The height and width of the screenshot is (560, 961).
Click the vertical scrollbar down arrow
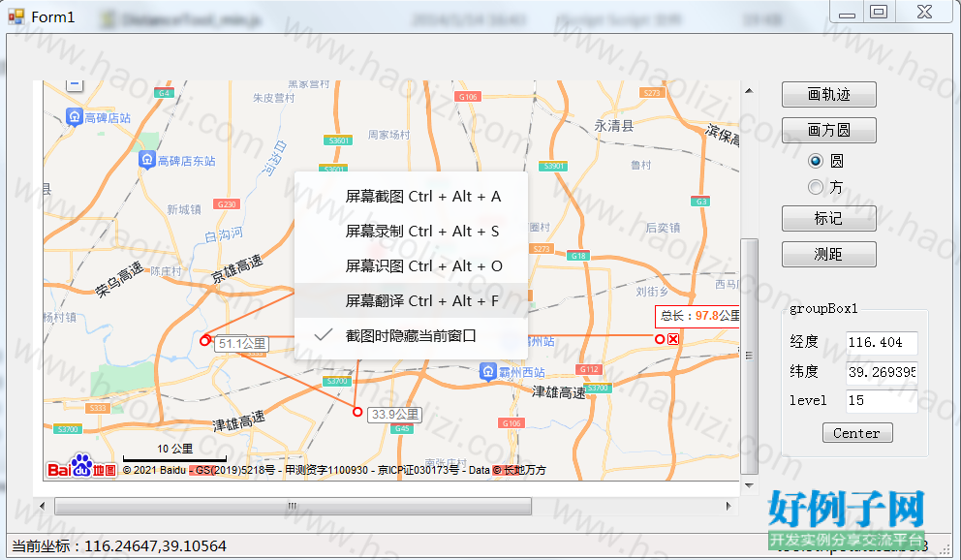pyautogui.click(x=749, y=485)
